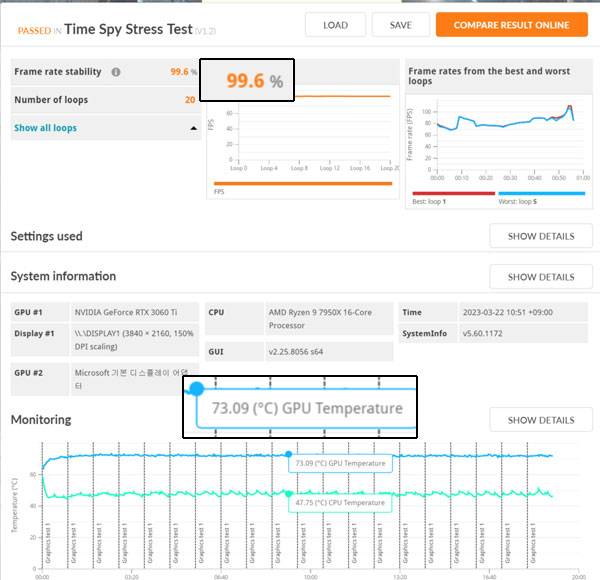Click the orange FPS legend bar
The height and width of the screenshot is (580, 600).
(x=303, y=183)
